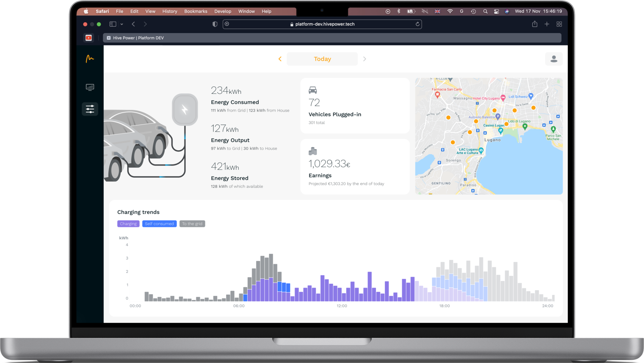Navigate back in Safari
The width and height of the screenshot is (644, 363).
point(133,24)
